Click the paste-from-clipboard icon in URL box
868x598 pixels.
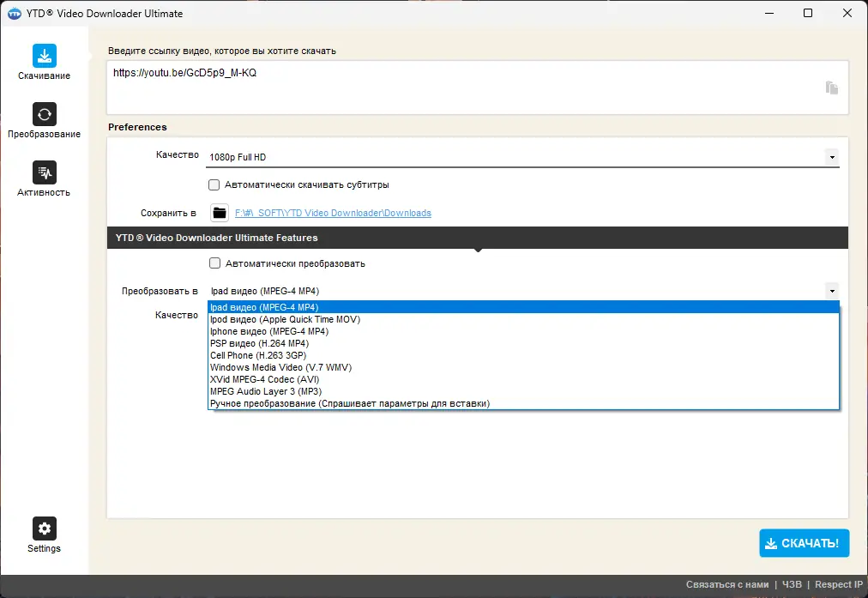pos(831,88)
